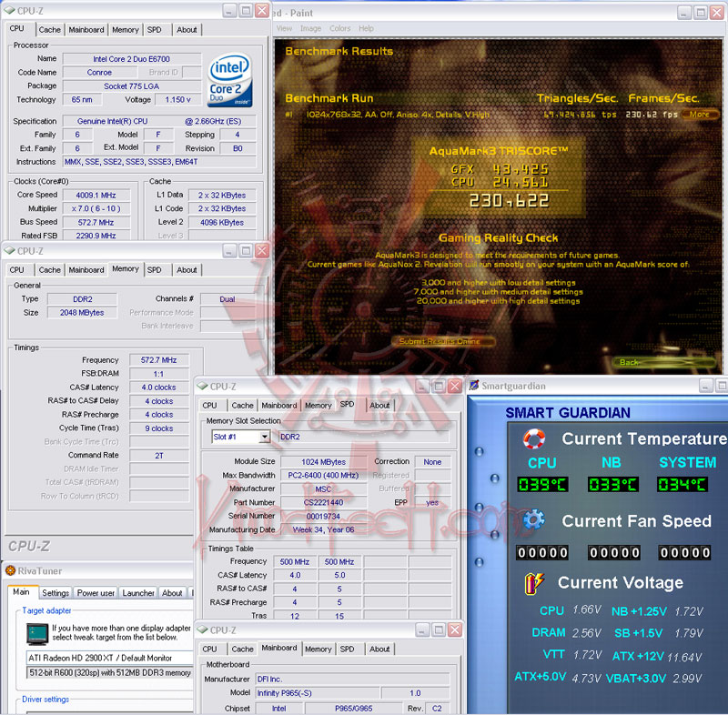The height and width of the screenshot is (715, 728).
Task: Click the NB temperature reading 033°C
Action: [x=612, y=485]
